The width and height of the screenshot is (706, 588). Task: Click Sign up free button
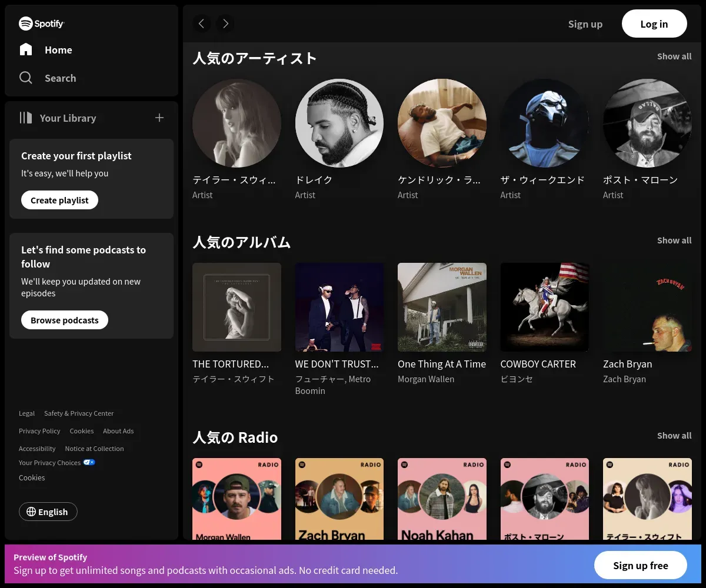(x=640, y=566)
